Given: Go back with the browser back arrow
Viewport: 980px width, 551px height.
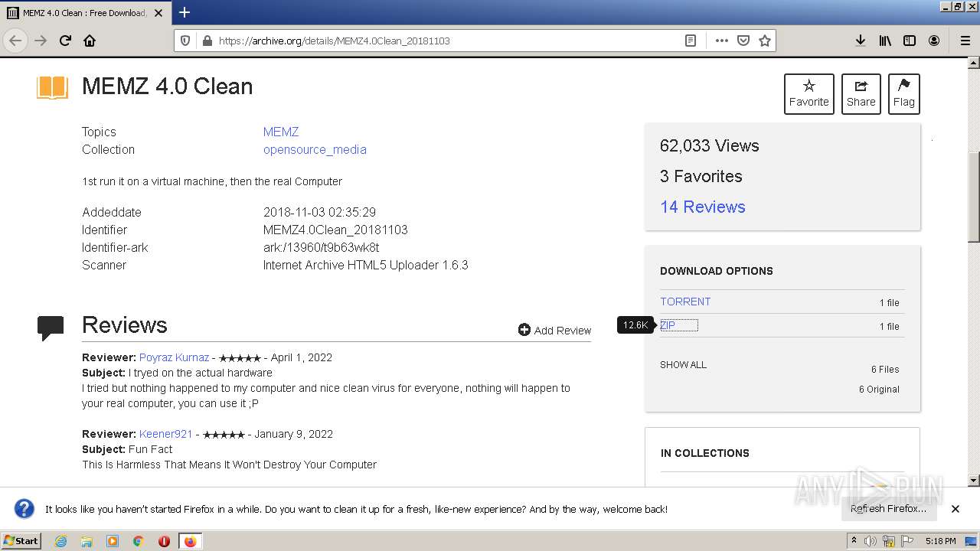Looking at the screenshot, I should point(15,41).
